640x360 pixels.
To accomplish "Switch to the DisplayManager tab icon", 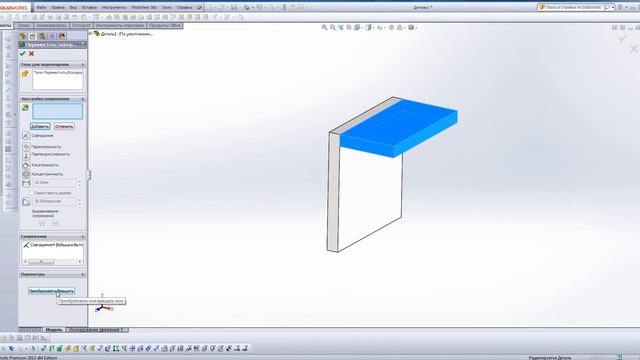I will click(62, 36).
